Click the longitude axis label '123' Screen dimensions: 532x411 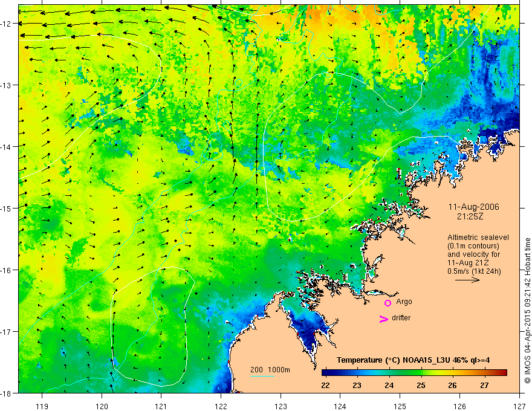[x=281, y=406]
